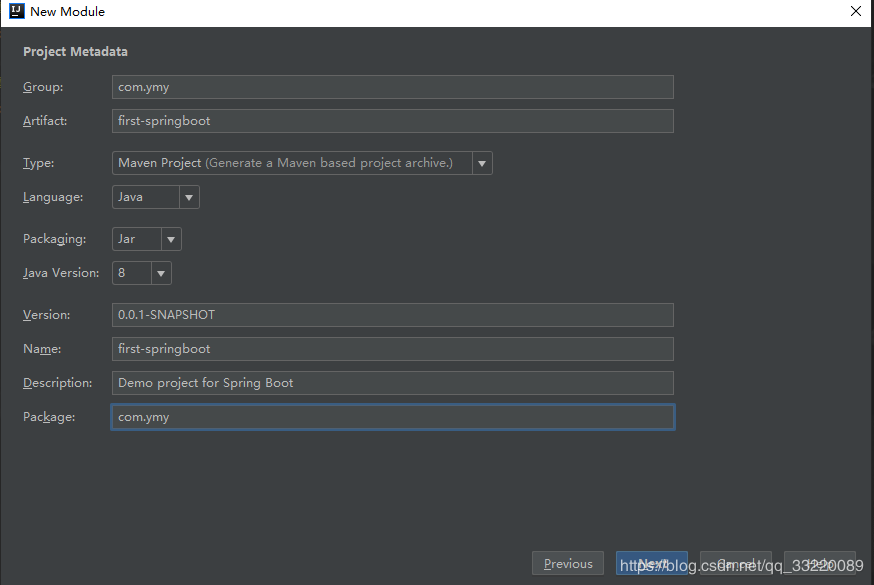This screenshot has height=585, width=874.
Task: Click the Version field with 0.0.1-SNAPSHOT
Action: [392, 315]
